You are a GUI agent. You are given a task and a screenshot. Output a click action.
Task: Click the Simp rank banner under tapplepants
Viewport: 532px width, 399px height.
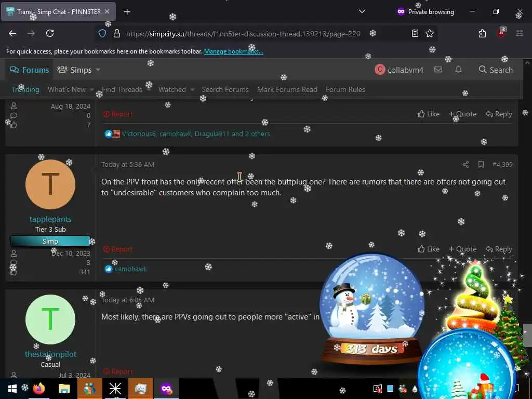point(50,241)
